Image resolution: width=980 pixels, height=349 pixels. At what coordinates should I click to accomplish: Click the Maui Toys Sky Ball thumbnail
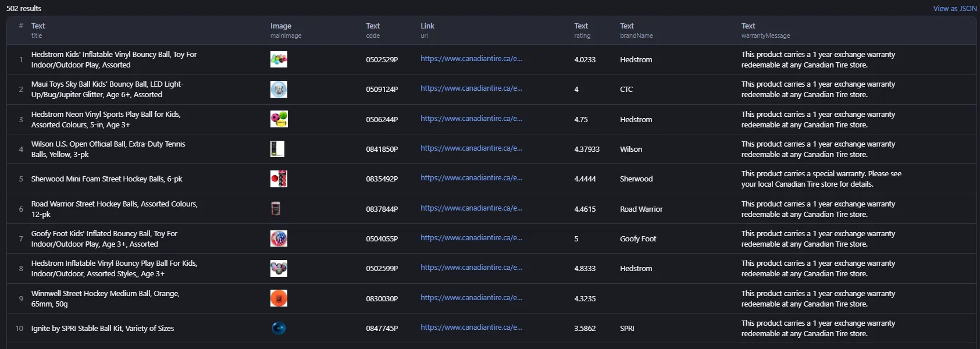pos(279,89)
